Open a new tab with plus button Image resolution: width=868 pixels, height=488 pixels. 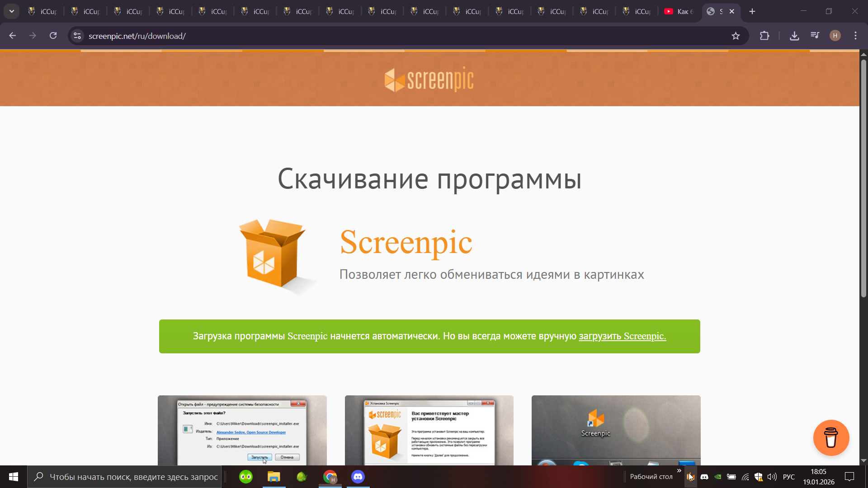752,11
